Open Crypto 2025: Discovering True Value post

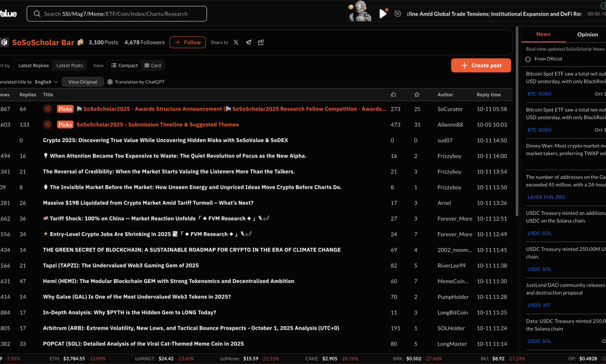click(166, 140)
